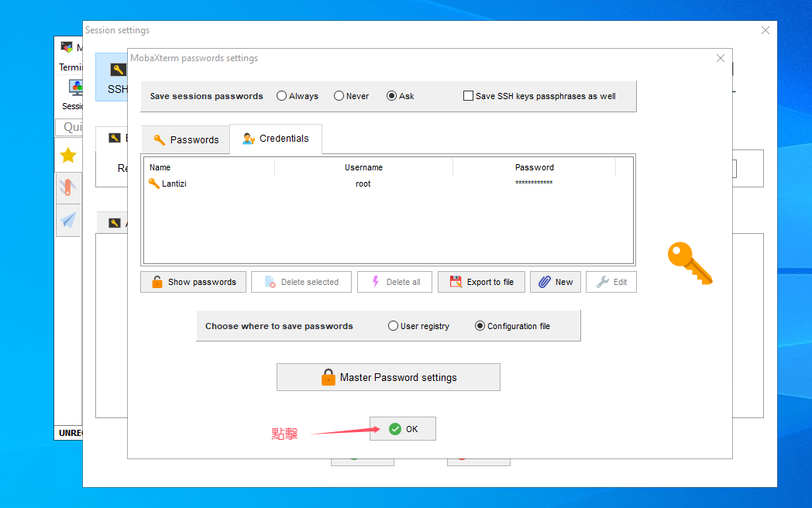The image size is (812, 508).
Task: Close the MobaXterm passwords settings dialog
Action: 721,58
